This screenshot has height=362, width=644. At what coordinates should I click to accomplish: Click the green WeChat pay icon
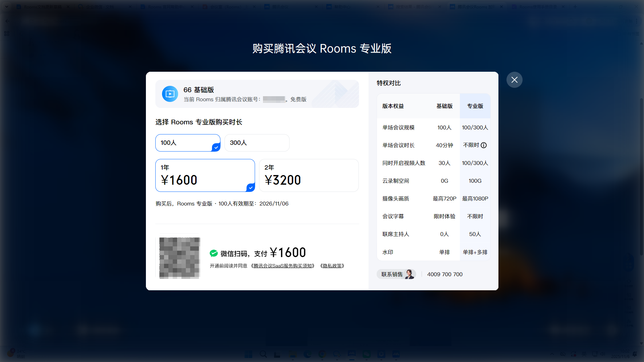(214, 253)
